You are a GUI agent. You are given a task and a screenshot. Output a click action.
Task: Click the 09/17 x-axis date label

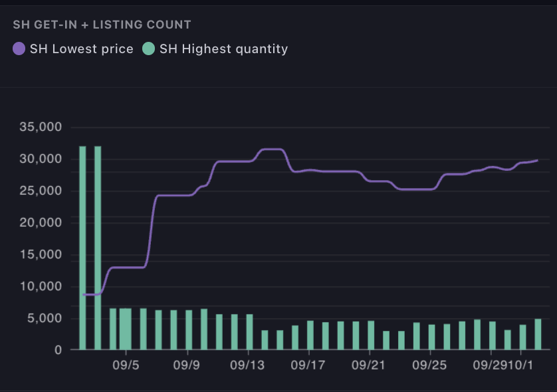[x=307, y=365]
